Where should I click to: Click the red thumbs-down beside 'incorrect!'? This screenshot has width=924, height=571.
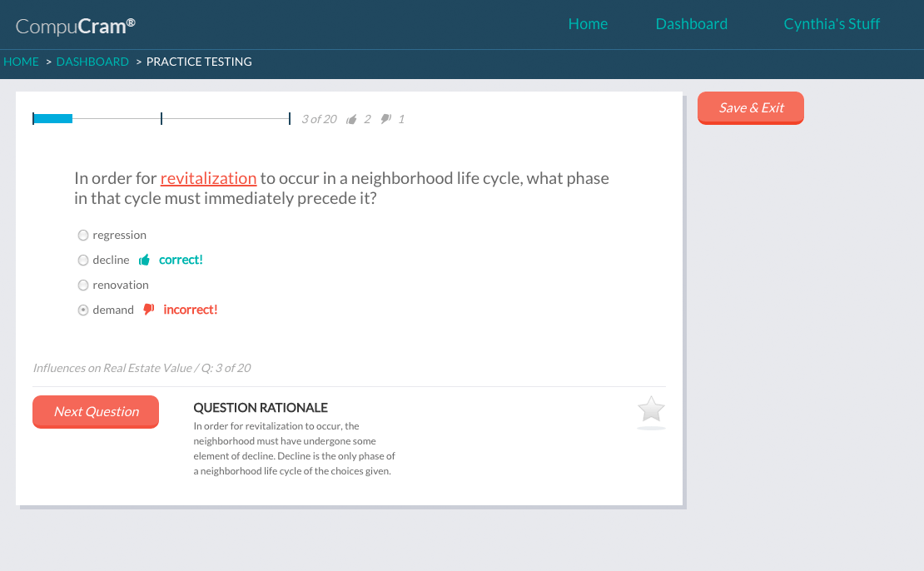point(149,310)
